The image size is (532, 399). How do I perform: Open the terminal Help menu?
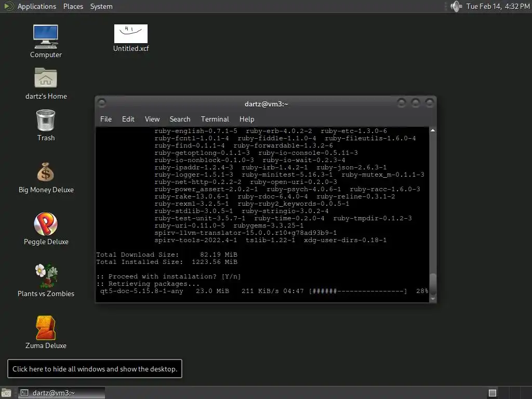247,119
